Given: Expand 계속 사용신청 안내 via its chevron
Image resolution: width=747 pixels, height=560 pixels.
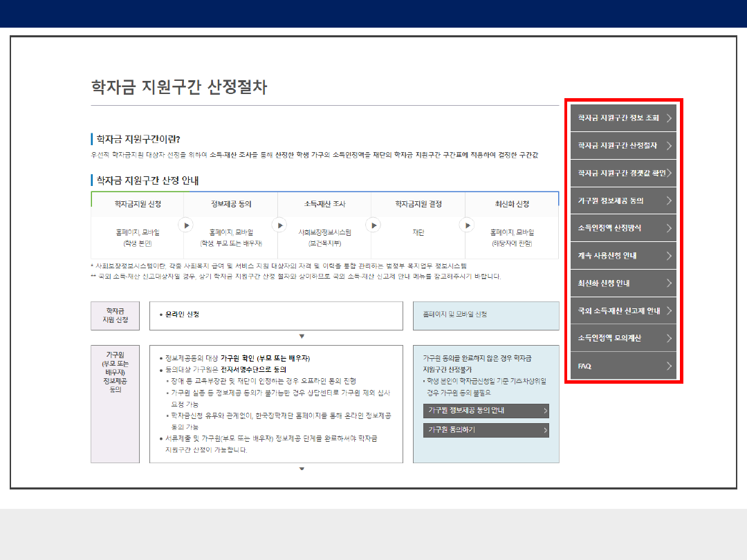Looking at the screenshot, I should coord(669,256).
